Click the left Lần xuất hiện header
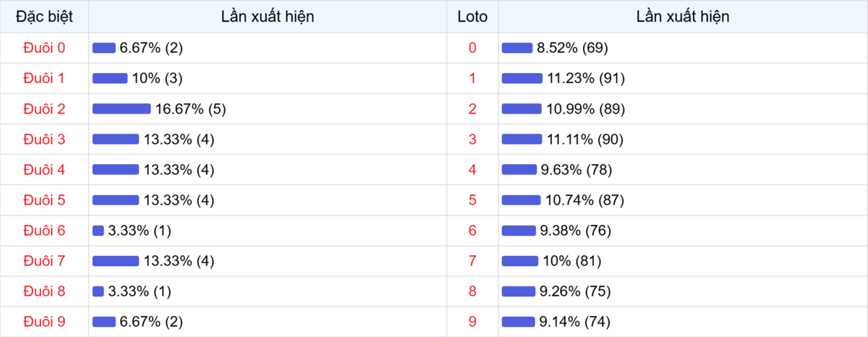Screen dimensions: 868x337 [268, 17]
